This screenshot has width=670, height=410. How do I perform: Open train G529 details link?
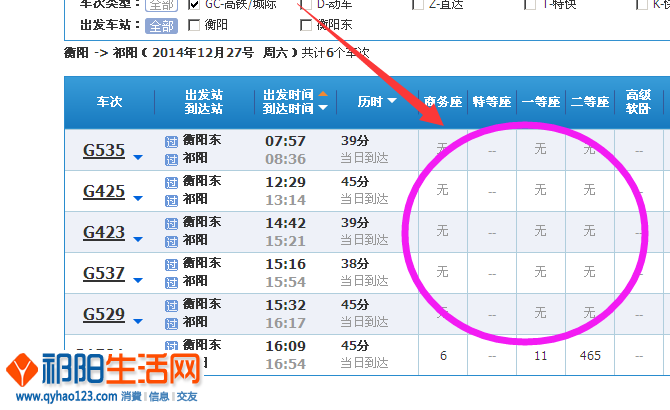[x=104, y=314]
